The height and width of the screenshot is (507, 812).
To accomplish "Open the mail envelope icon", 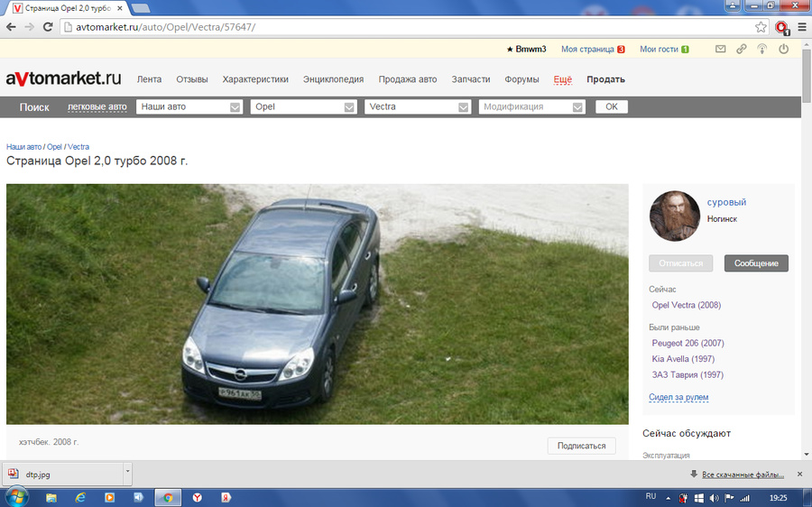I will tap(720, 50).
